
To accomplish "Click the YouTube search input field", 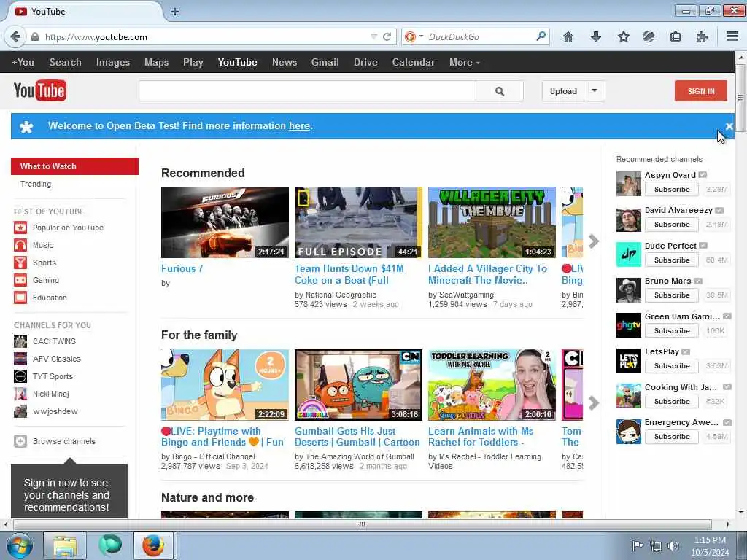I will [307, 91].
